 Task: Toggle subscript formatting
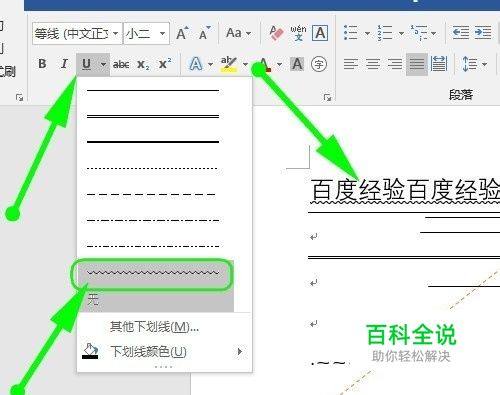point(143,64)
